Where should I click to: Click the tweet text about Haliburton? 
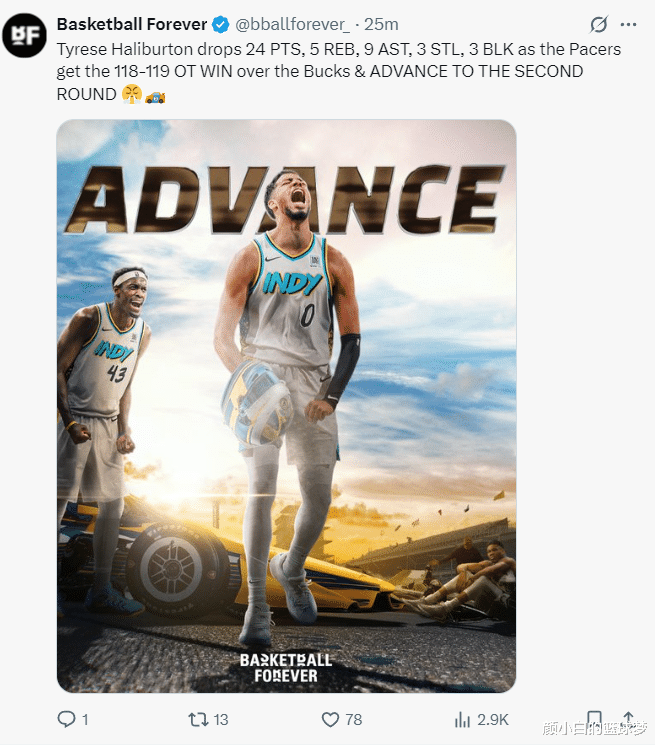click(339, 71)
